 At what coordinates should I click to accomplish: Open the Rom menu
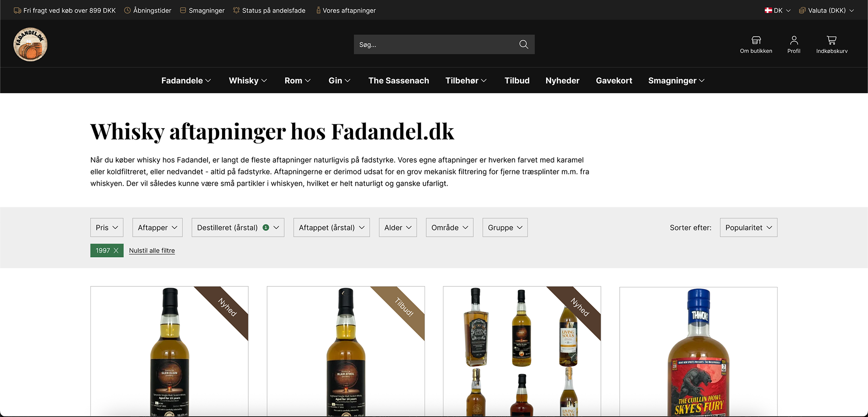click(297, 80)
